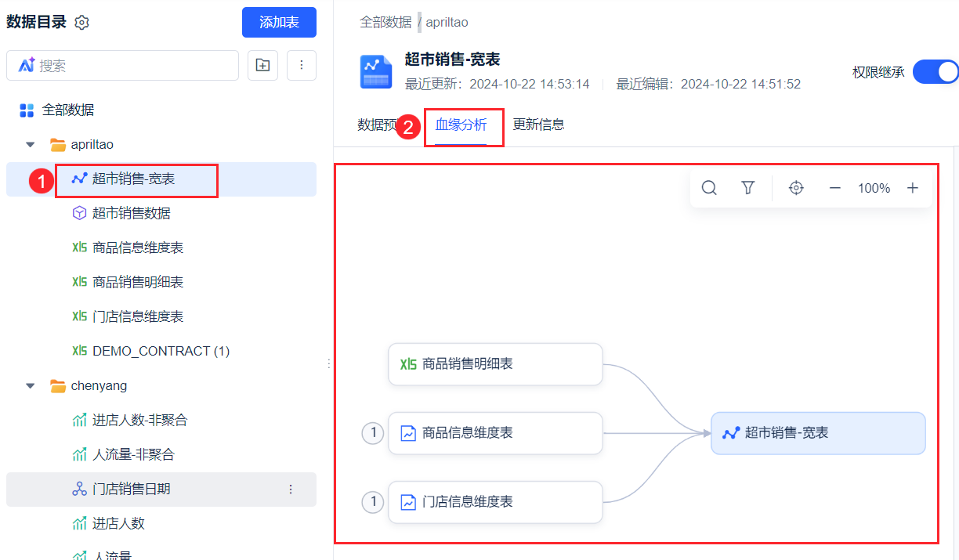This screenshot has width=959, height=560.
Task: Zoom out with the minus icon
Action: pos(835,188)
